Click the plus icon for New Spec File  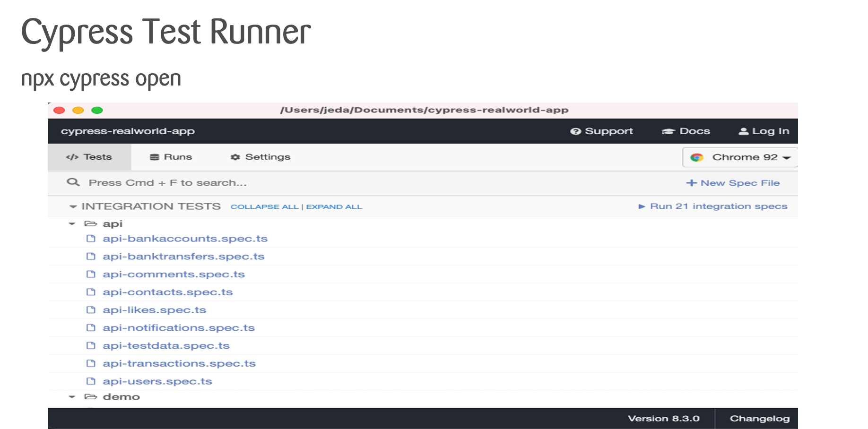691,183
